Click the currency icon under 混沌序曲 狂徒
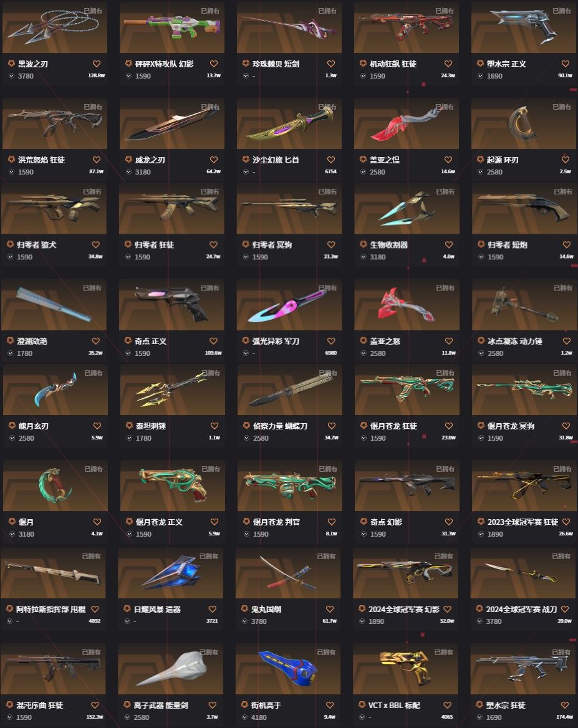 point(10,717)
